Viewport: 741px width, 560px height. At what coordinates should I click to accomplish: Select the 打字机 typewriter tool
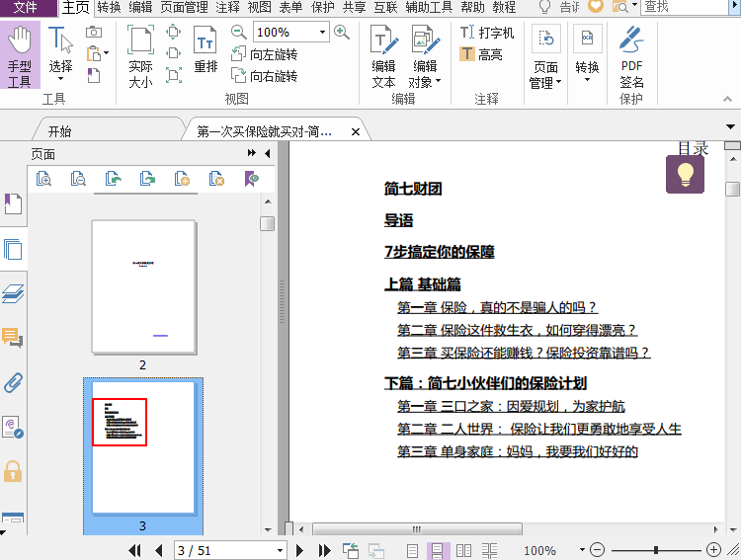(487, 33)
